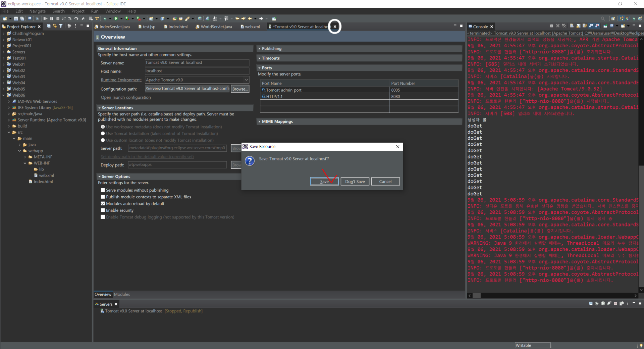This screenshot has height=349, width=644.
Task: Click the Suspend pause toolbar icon
Action: [x=52, y=18]
